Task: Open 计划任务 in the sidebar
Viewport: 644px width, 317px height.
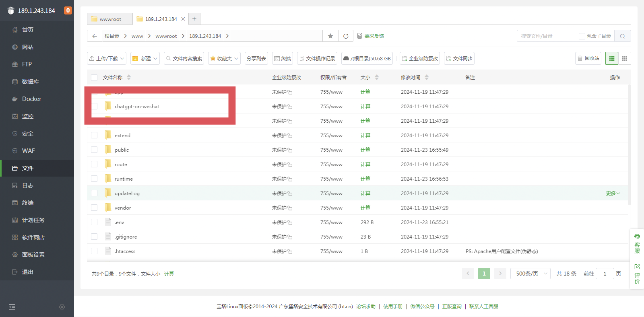Action: 37,220
